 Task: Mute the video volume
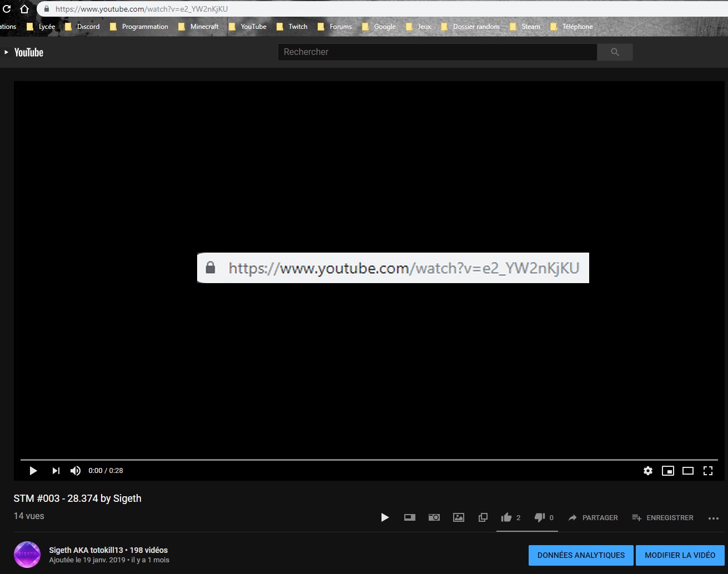click(76, 471)
